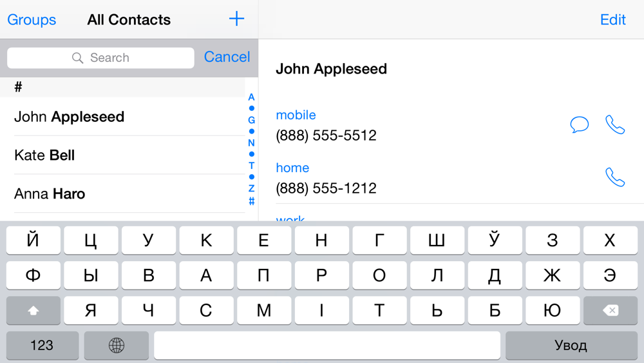The width and height of the screenshot is (644, 363).
Task: Tap the Ў key
Action: (x=495, y=240)
